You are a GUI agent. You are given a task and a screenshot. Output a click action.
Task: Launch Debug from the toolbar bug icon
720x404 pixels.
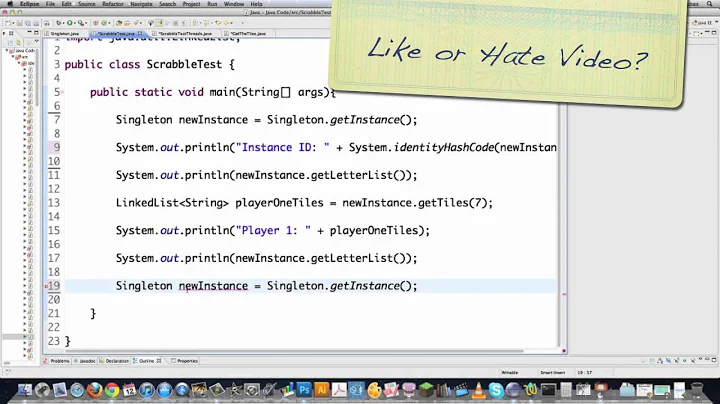[x=58, y=23]
